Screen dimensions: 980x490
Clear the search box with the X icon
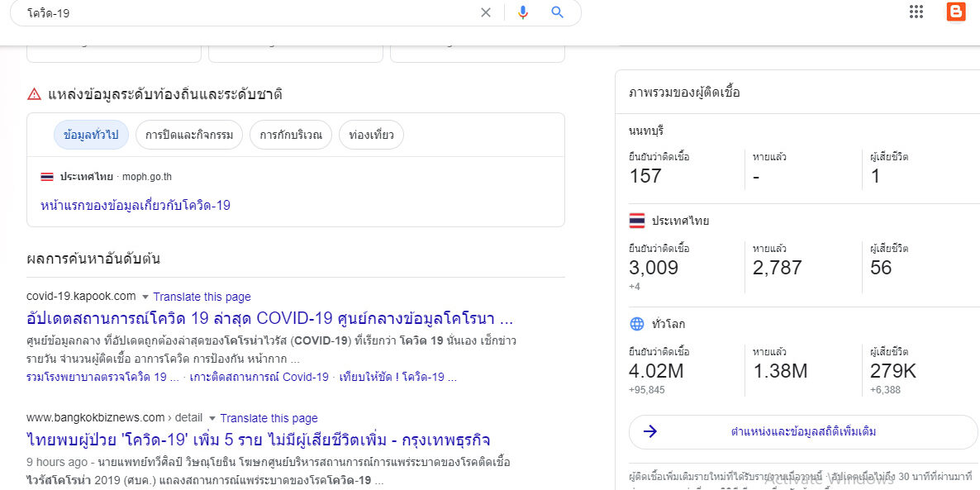[486, 12]
